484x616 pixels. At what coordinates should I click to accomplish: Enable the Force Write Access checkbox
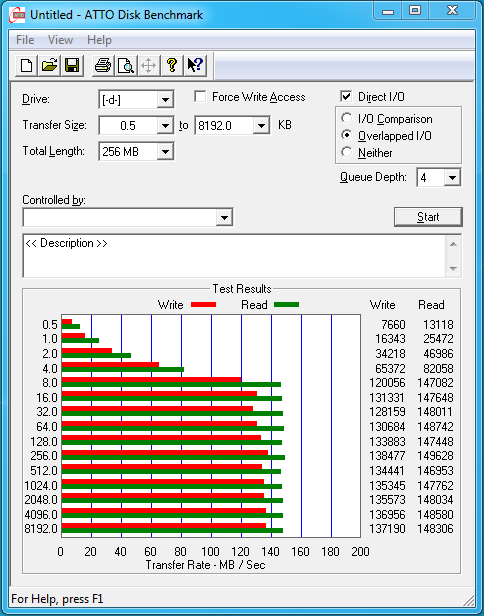200,97
